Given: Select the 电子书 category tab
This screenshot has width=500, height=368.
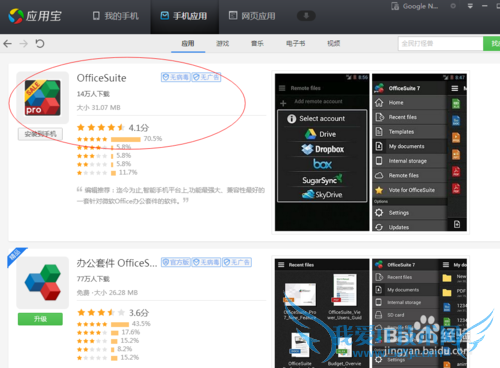Looking at the screenshot, I should coord(295,44).
